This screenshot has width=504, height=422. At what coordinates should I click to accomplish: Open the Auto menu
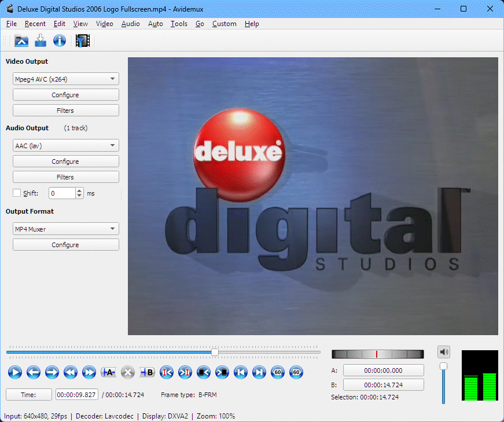click(155, 24)
